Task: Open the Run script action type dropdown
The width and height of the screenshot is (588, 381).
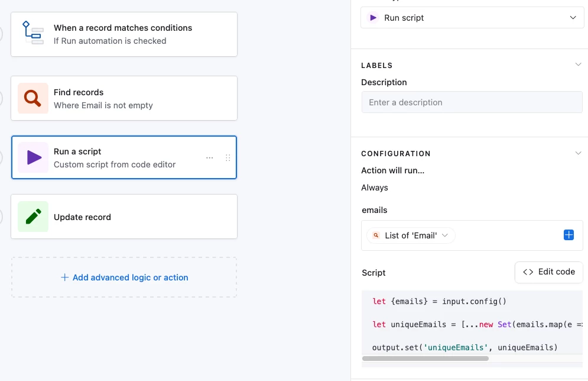Action: tap(472, 18)
